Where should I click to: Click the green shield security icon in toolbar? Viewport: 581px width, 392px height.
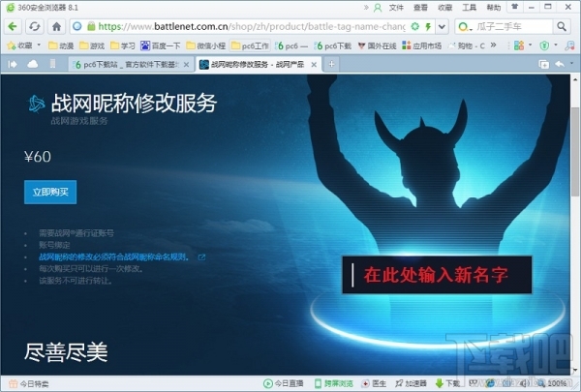click(544, 45)
